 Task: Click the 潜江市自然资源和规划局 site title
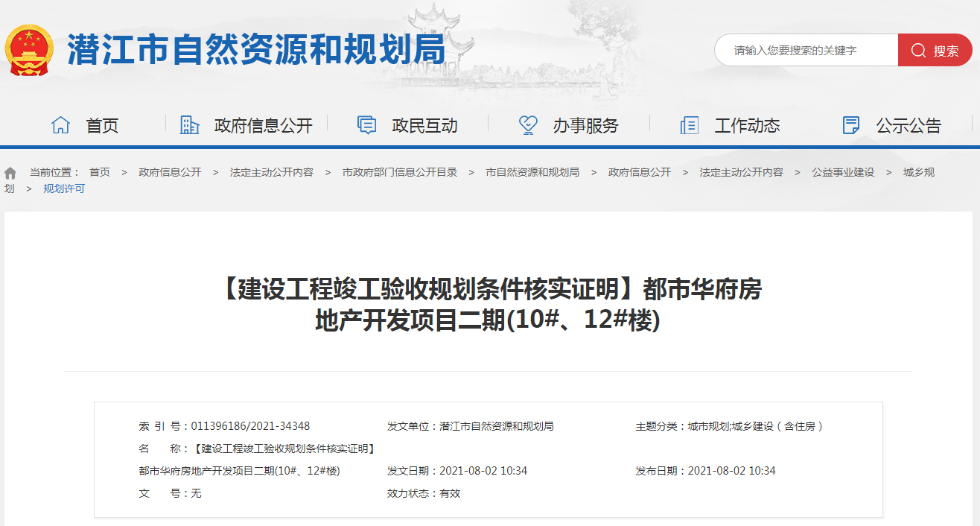pyautogui.click(x=256, y=50)
